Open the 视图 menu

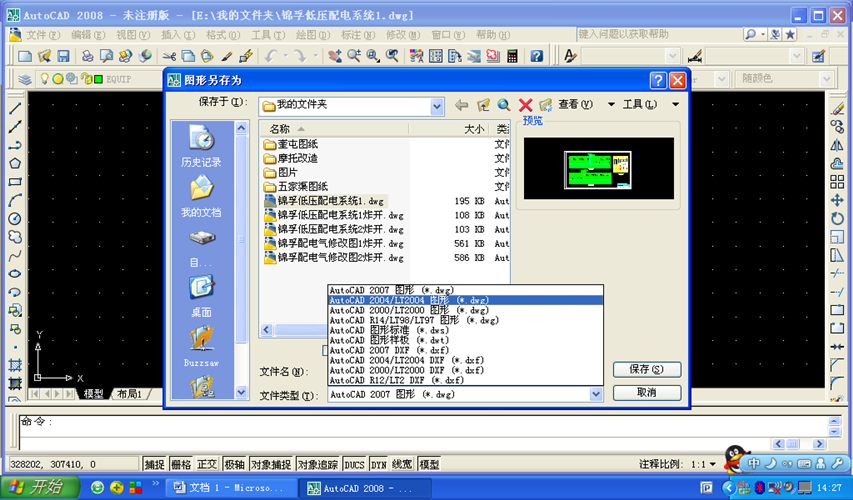pyautogui.click(x=133, y=35)
